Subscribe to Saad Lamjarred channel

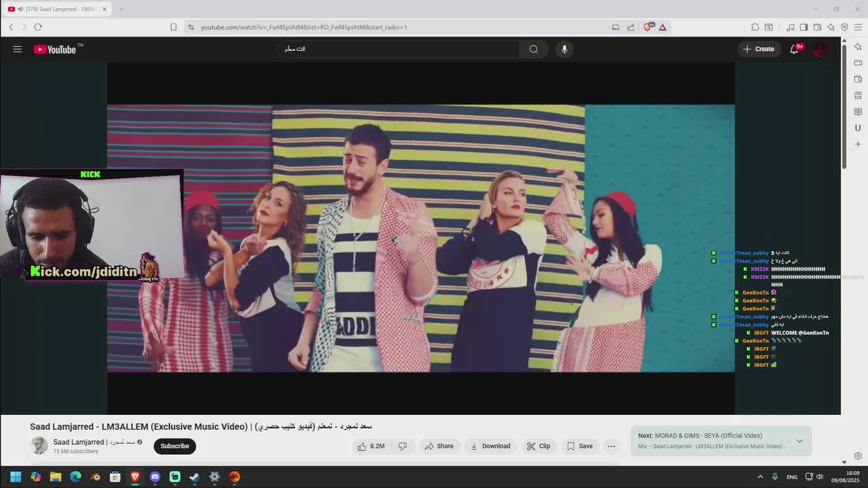pyautogui.click(x=175, y=446)
